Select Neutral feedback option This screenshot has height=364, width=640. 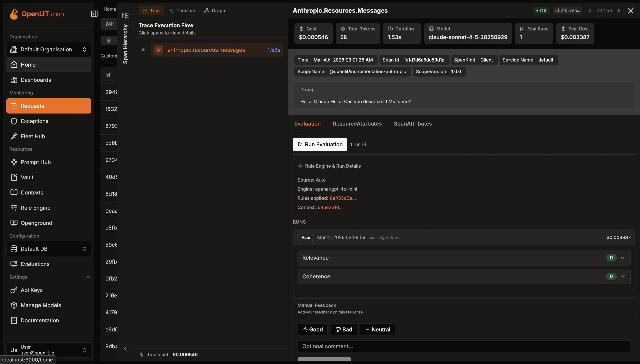pos(377,330)
